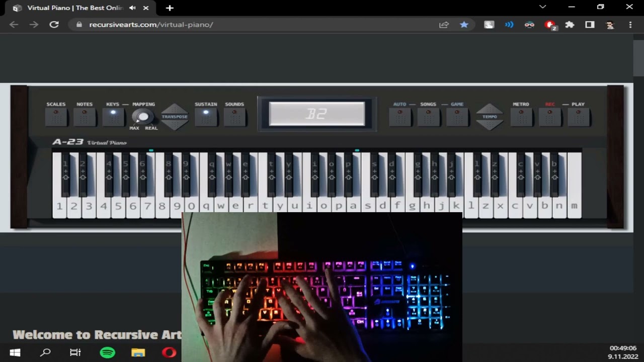Click the page vertical scrollbar
This screenshot has width=644, height=362.
[x=637, y=58]
